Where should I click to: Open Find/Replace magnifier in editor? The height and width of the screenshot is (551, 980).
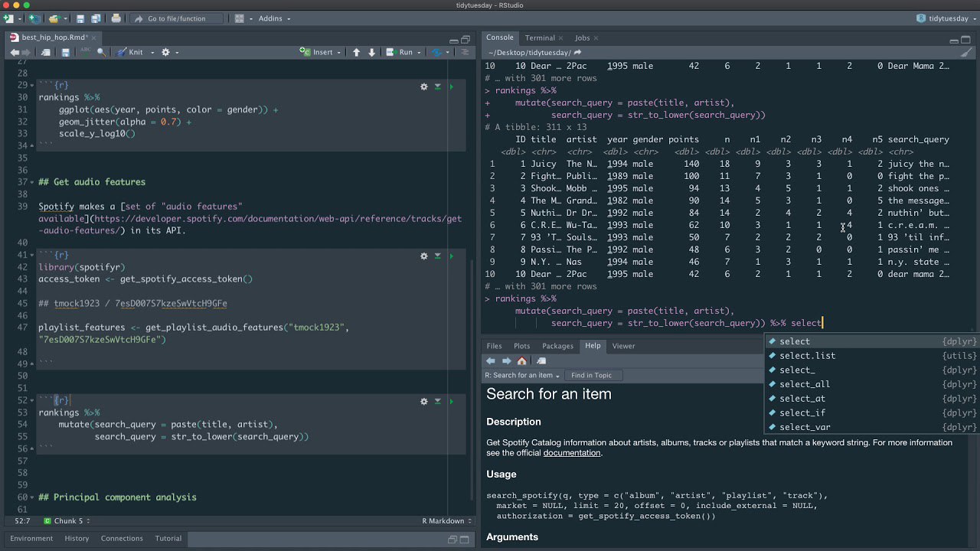[x=101, y=52]
